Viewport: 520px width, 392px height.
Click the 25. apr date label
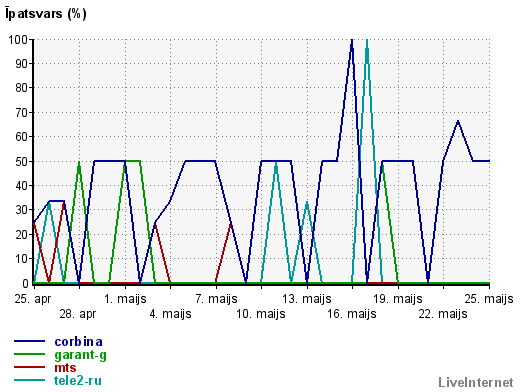click(x=33, y=299)
